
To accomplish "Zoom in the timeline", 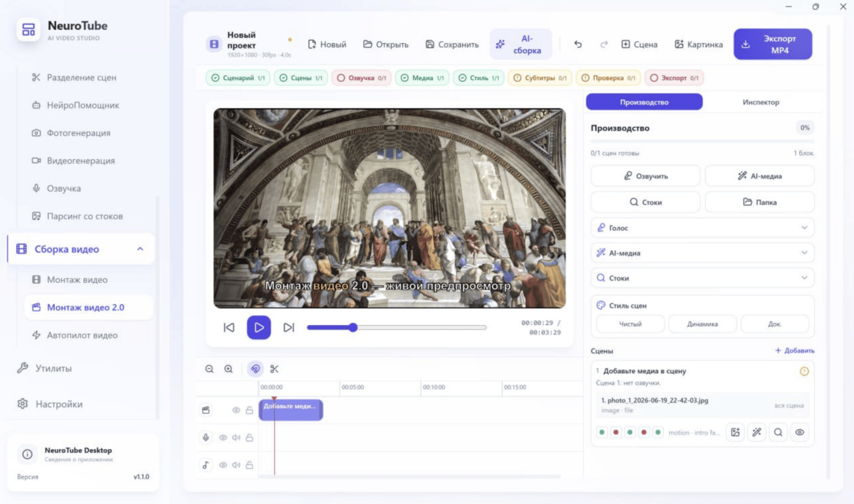I will pyautogui.click(x=229, y=369).
